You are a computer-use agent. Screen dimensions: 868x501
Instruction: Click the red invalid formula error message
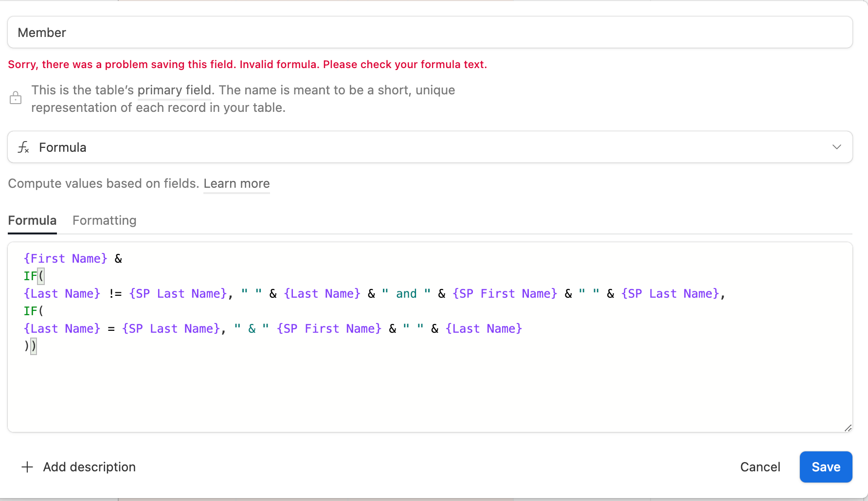(x=247, y=64)
